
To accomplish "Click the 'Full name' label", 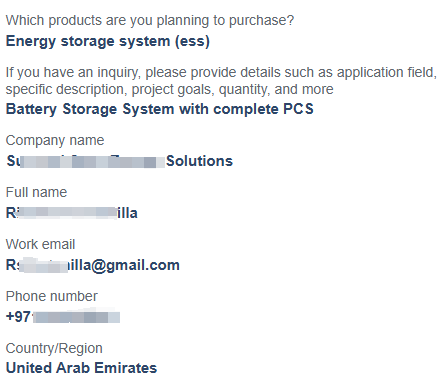I will coord(36,192).
